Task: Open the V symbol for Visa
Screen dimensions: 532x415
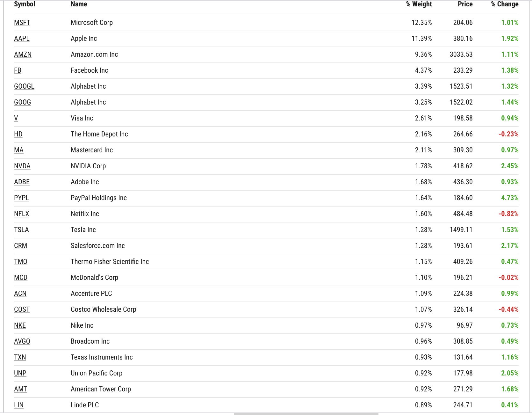Action: 16,118
